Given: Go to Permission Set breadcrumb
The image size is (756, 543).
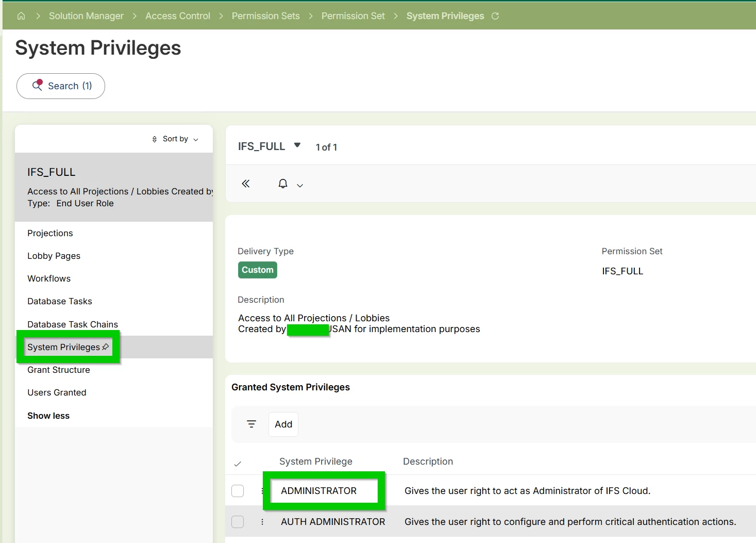Looking at the screenshot, I should [353, 16].
